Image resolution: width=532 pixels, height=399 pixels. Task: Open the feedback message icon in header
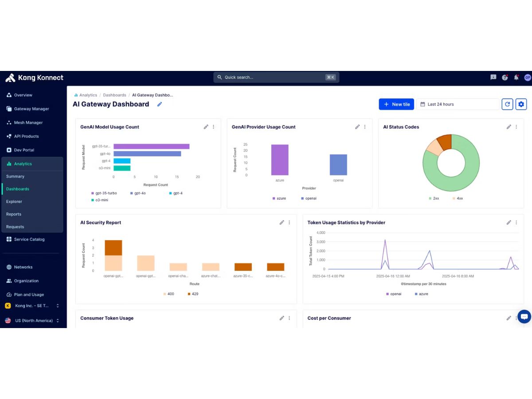[493, 77]
